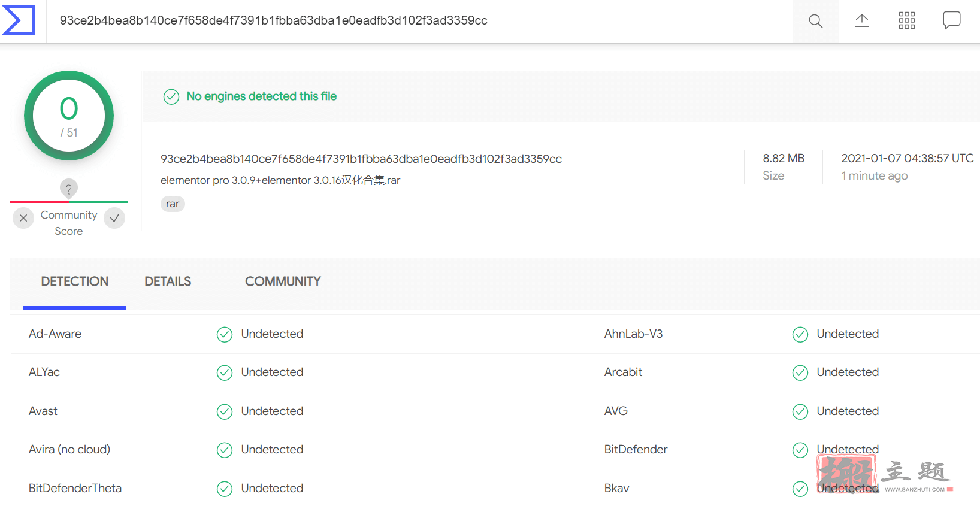Click the Avira (no cloud) engine name
Viewport: 980px width, 515px height.
pyautogui.click(x=69, y=450)
